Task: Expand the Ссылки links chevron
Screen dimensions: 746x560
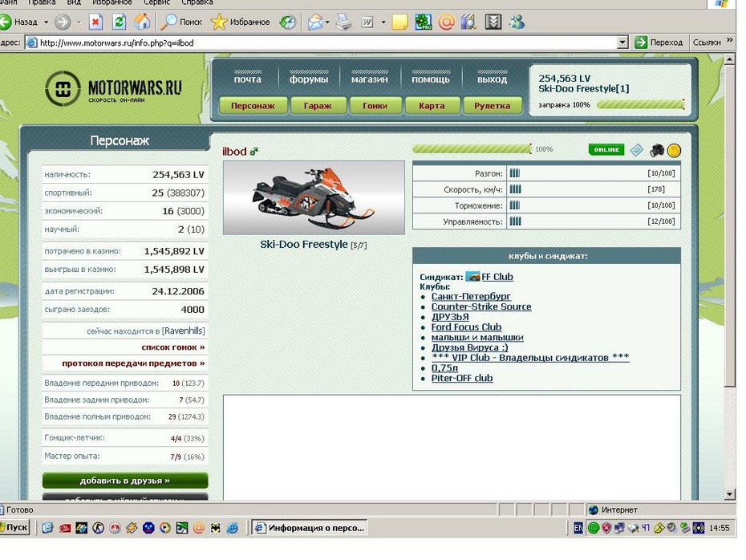Action: (730, 41)
